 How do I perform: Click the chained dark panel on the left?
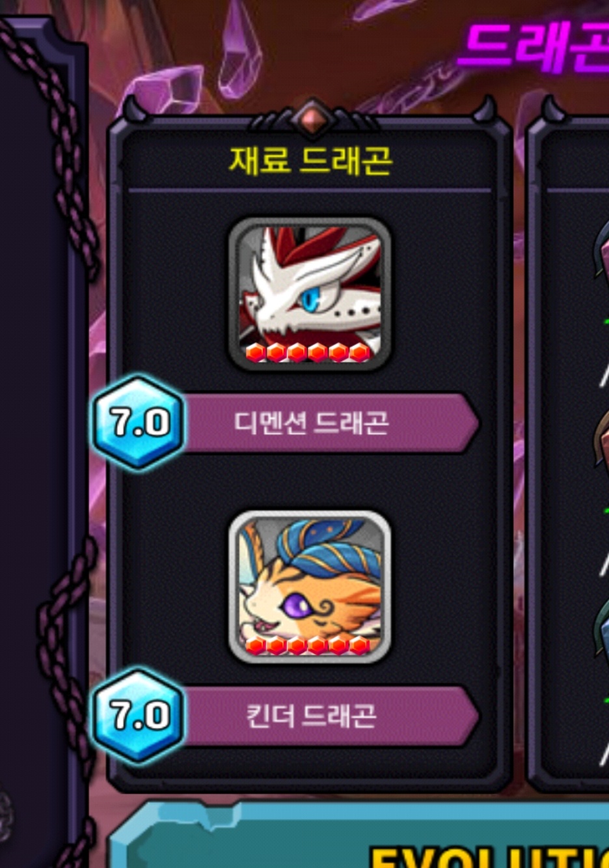coord(42,443)
